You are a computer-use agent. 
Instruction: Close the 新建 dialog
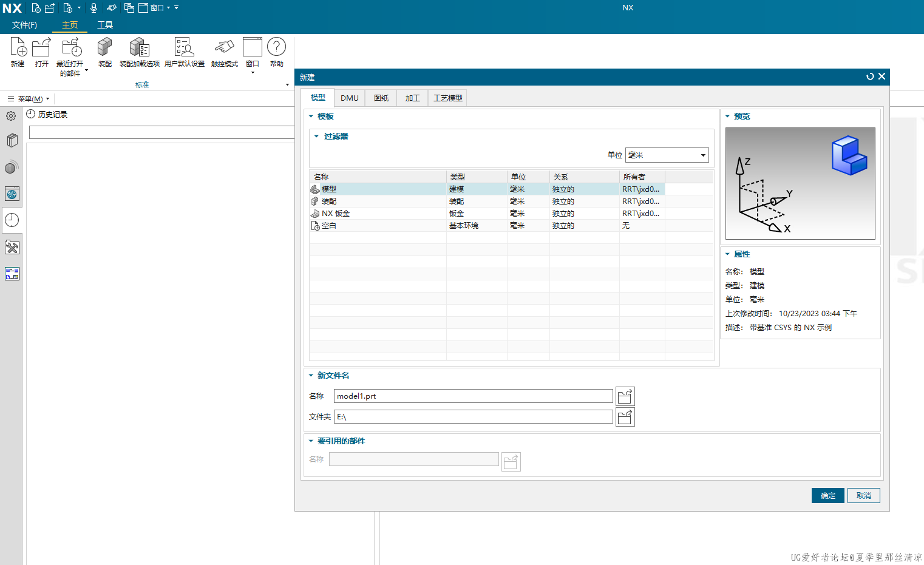(882, 76)
